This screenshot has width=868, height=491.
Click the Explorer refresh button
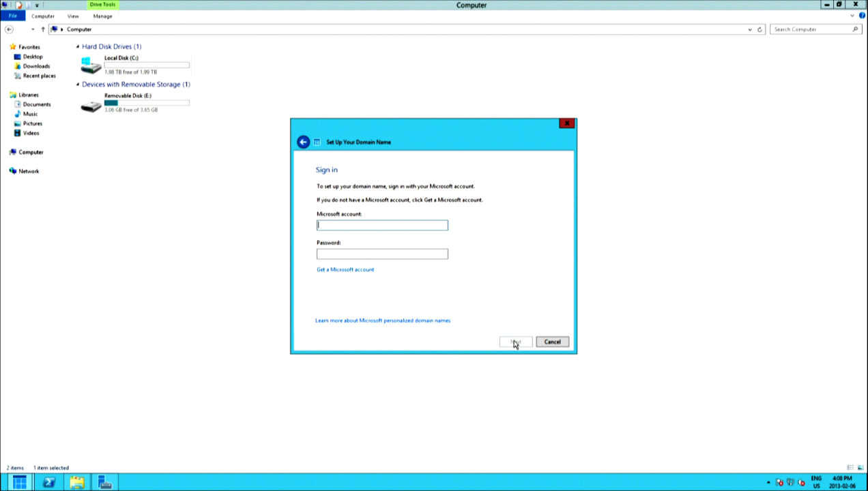click(x=759, y=29)
